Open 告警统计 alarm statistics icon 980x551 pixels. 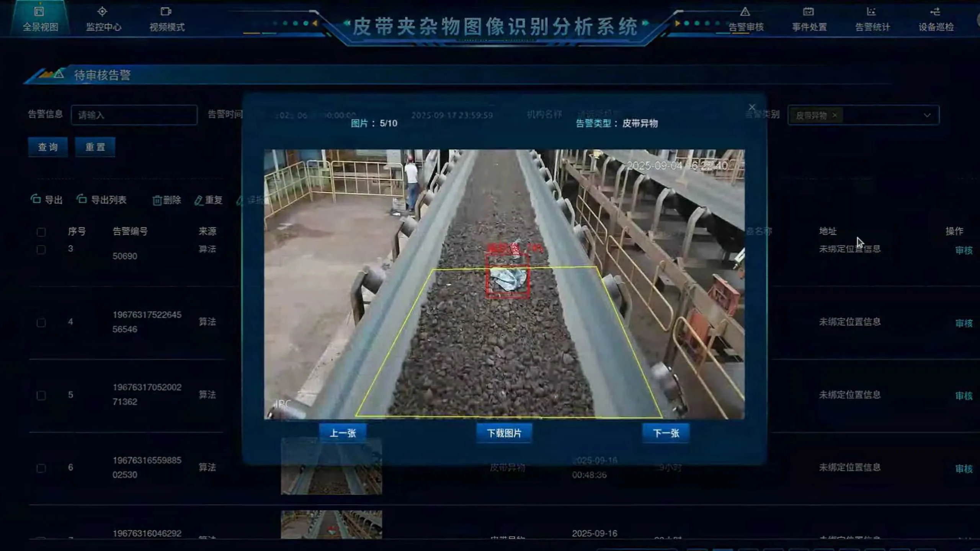pos(872,11)
